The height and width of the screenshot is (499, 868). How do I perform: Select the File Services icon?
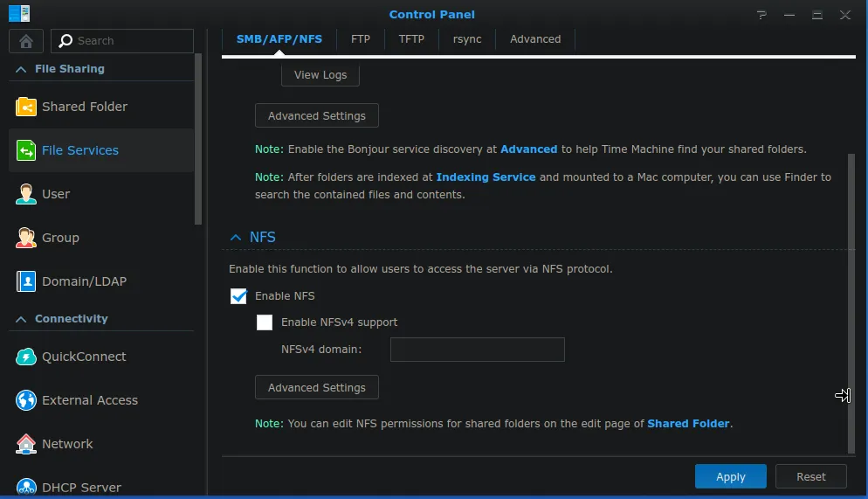(26, 150)
